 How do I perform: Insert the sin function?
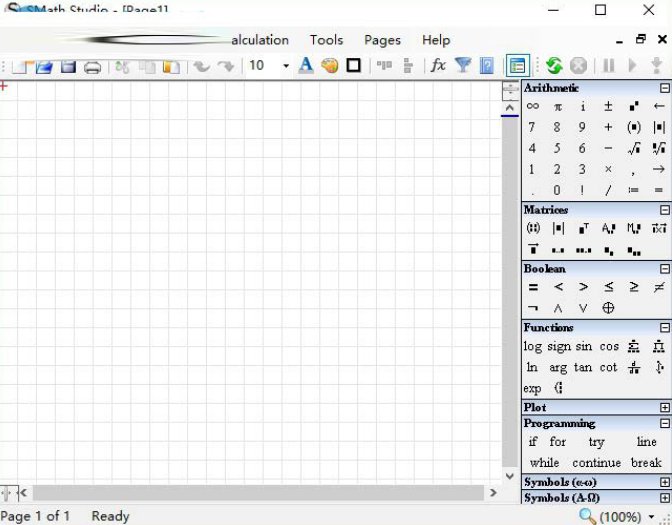(584, 347)
